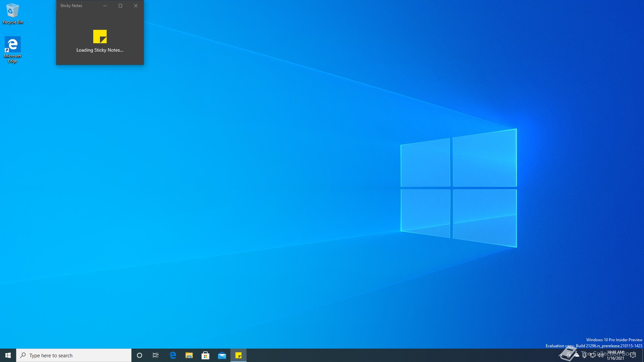Open Task View on the taskbar
644x362 pixels.
[156, 355]
